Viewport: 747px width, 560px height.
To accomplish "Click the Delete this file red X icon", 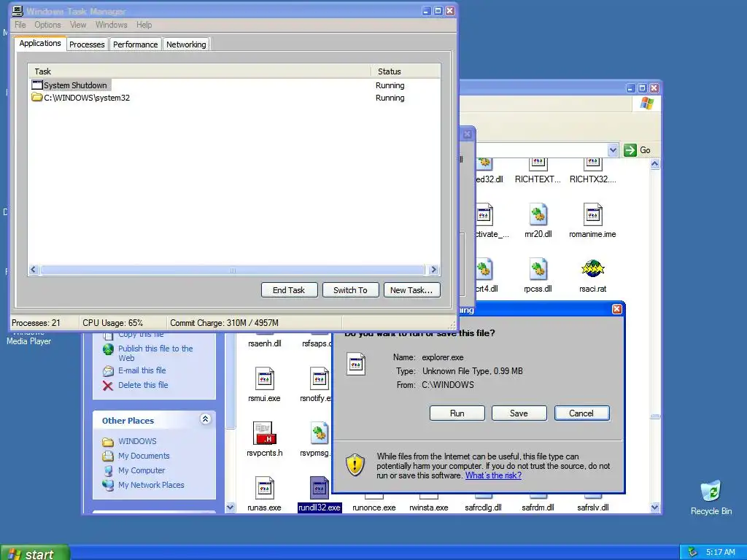I will click(x=108, y=385).
